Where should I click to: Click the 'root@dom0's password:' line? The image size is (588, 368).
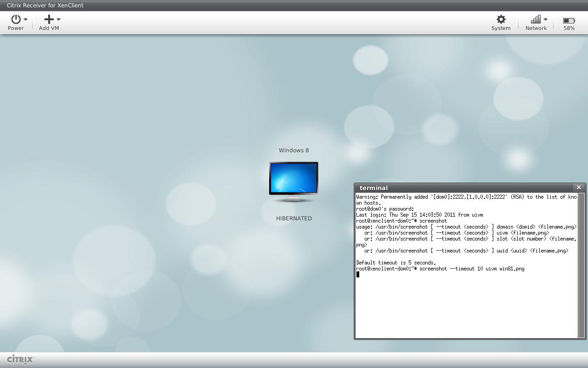click(x=385, y=209)
